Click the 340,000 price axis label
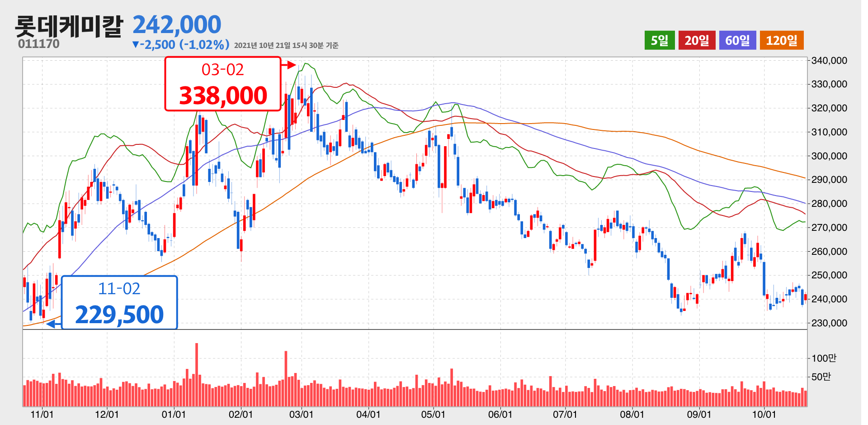 click(830, 60)
